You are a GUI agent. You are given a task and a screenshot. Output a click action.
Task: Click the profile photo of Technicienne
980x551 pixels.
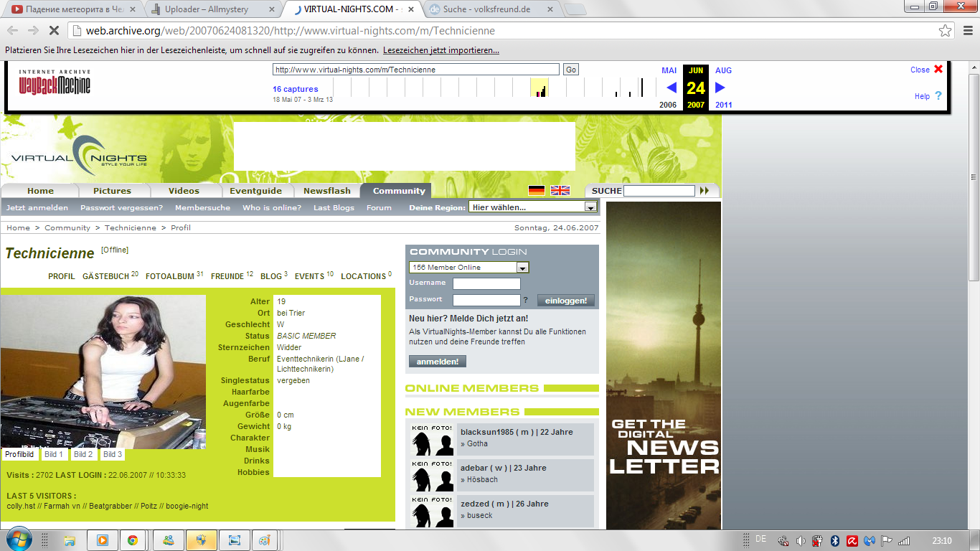pos(103,372)
